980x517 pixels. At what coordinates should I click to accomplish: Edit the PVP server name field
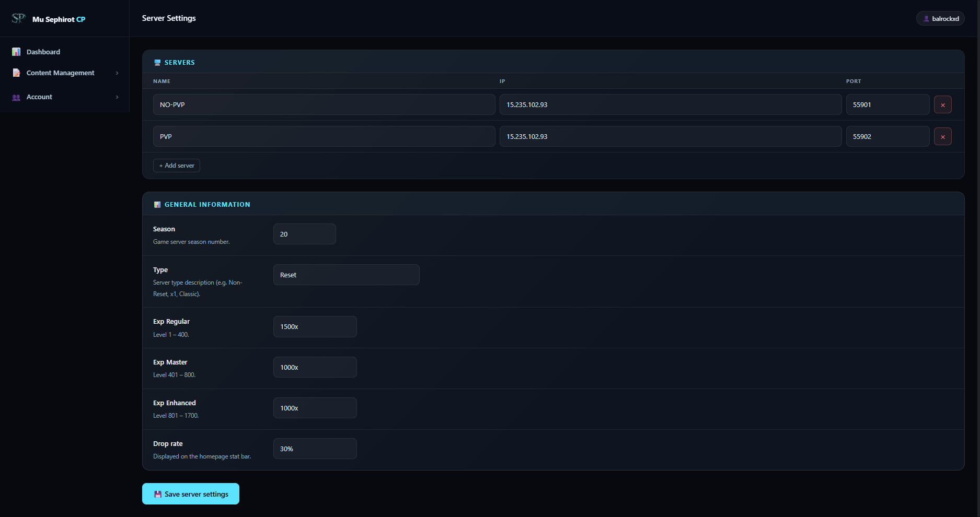click(324, 136)
